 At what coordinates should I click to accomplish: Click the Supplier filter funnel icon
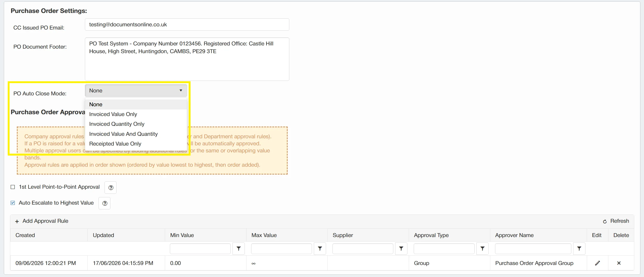tap(401, 248)
